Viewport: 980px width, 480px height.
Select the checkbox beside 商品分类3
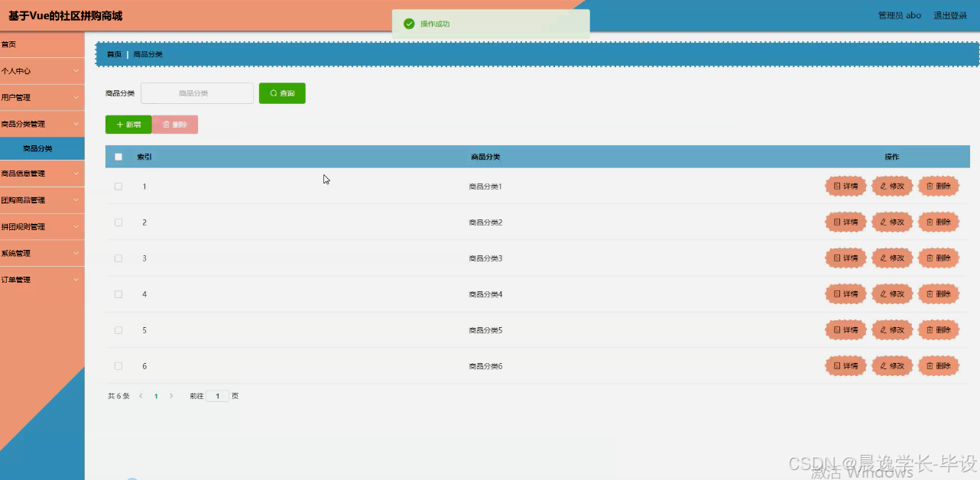(x=118, y=258)
